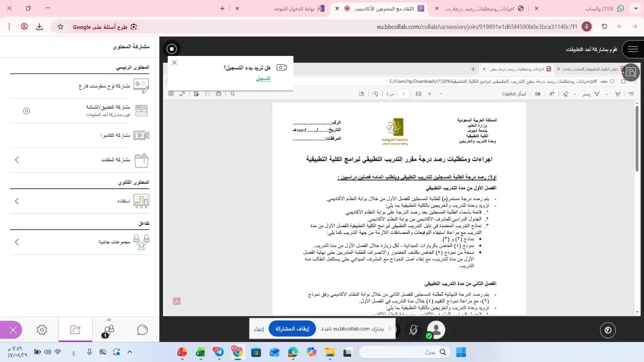
Task: Expand the استقصاء polling section
Action: tap(17, 201)
